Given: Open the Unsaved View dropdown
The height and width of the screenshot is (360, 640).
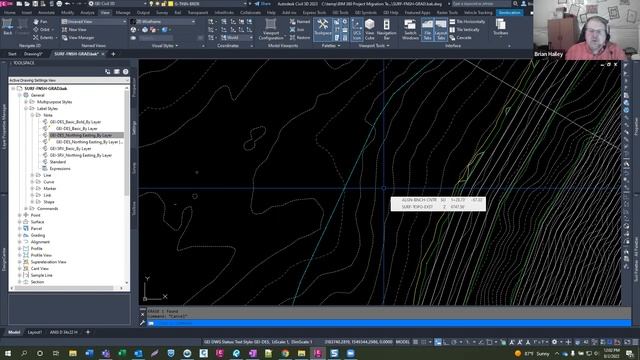Looking at the screenshot, I should tap(93, 21).
